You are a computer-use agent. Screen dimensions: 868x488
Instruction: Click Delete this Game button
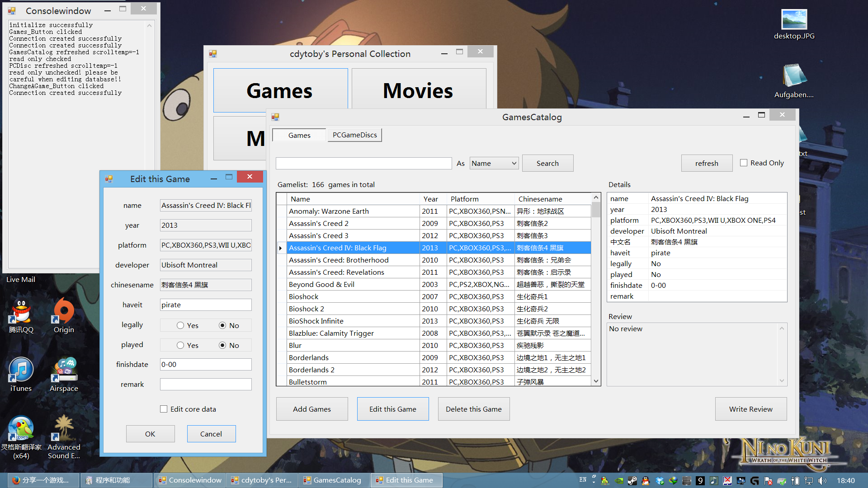pos(474,409)
